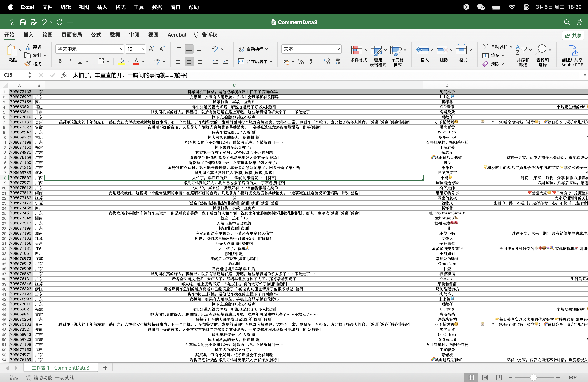Screen dimensions: 588x382
Task: Adjust the zoom slider in status bar
Action: 533,378
